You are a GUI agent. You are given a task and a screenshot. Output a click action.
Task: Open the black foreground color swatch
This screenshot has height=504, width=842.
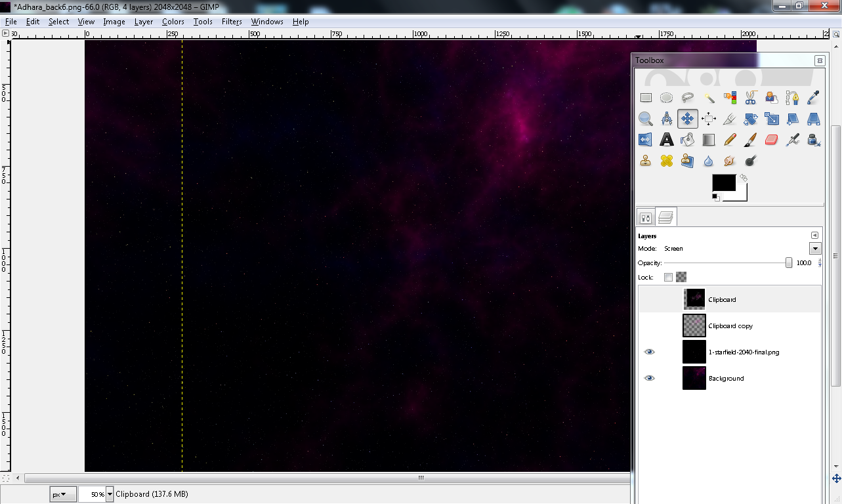pos(724,183)
